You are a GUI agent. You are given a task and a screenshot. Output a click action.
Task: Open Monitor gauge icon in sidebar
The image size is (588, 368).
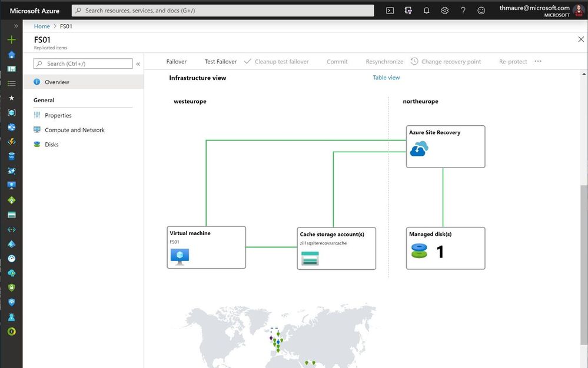[12, 259]
